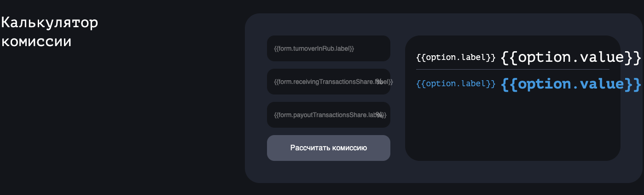The width and height of the screenshot is (644, 195).
Task: Click the word Калькулятор in the heading
Action: click(49, 23)
